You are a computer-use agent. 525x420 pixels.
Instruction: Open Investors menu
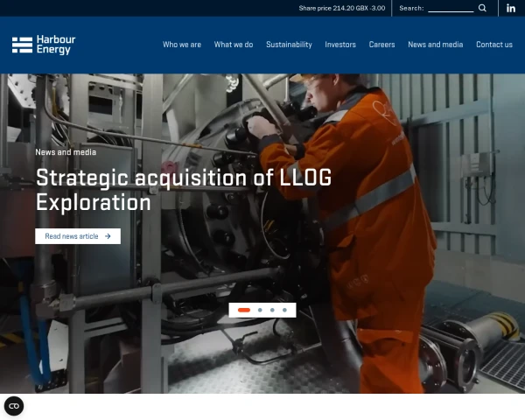[x=340, y=45]
